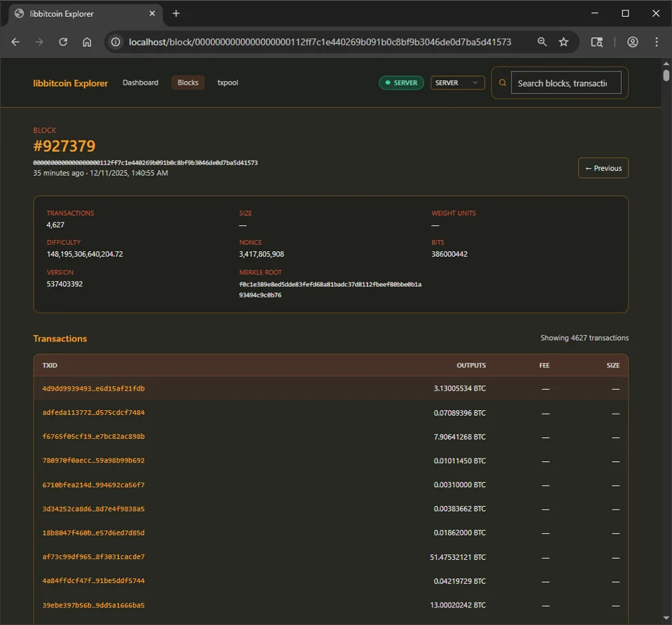Open transaction f6765f05cf19...e7bc82ac898b
This screenshot has width=672, height=625.
[x=93, y=437]
